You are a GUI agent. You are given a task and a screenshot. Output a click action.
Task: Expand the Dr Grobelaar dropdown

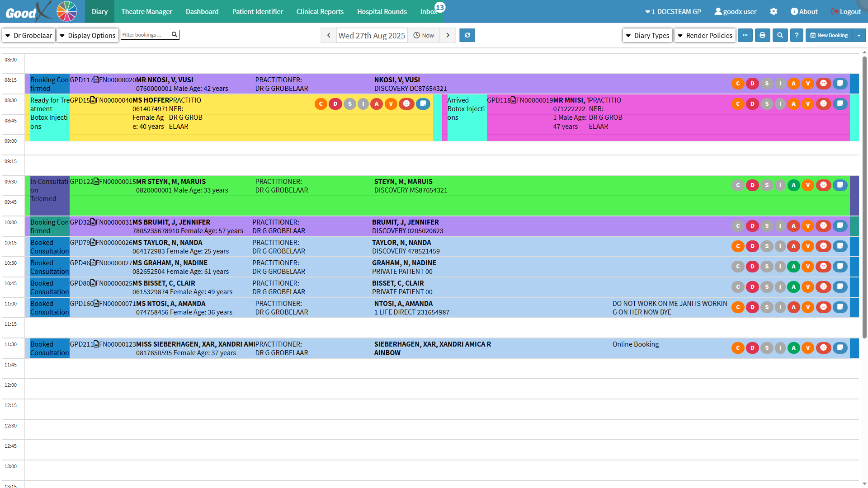point(29,35)
